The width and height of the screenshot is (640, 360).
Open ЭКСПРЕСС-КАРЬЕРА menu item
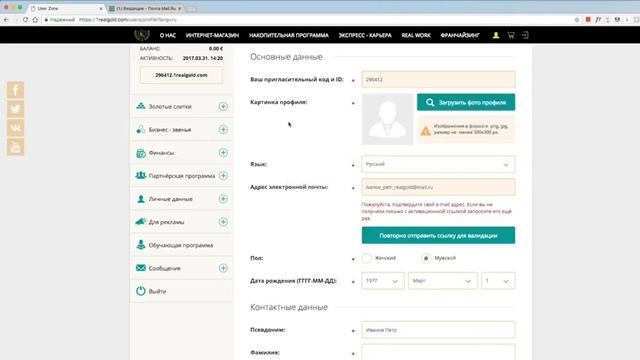[x=365, y=36]
